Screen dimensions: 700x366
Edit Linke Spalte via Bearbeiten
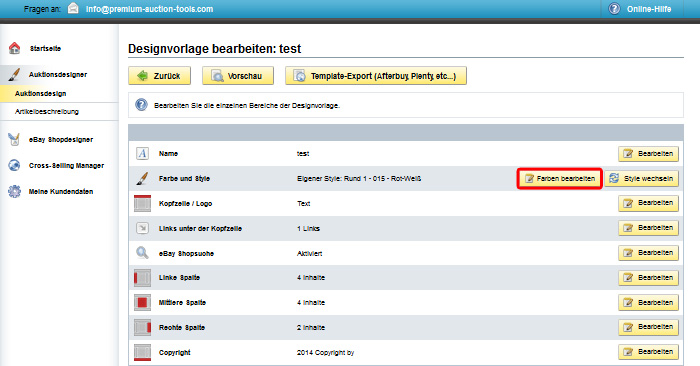click(x=648, y=278)
